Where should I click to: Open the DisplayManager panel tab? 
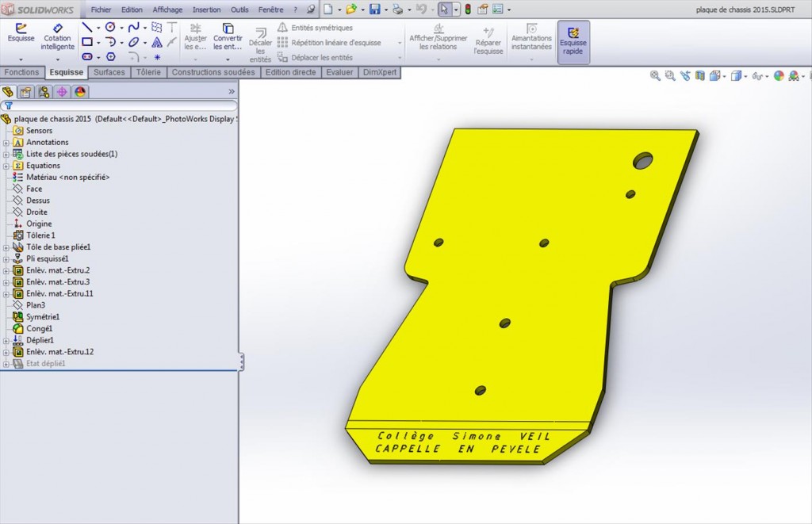point(80,92)
